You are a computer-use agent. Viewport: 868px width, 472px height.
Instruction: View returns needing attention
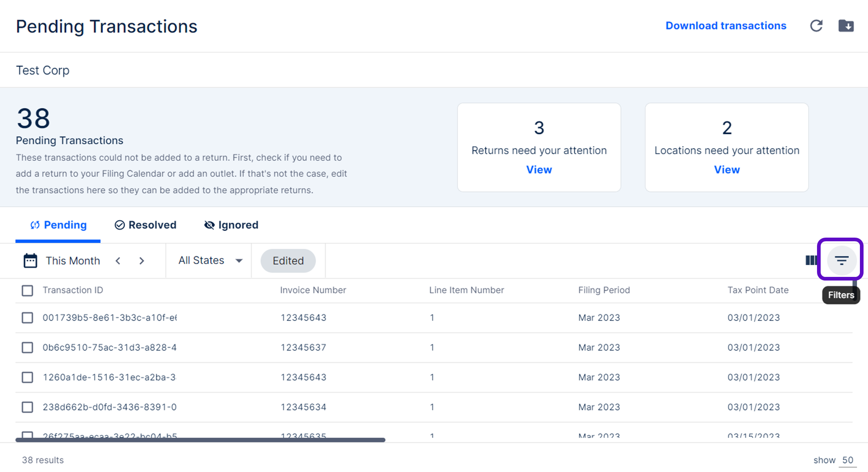point(539,170)
